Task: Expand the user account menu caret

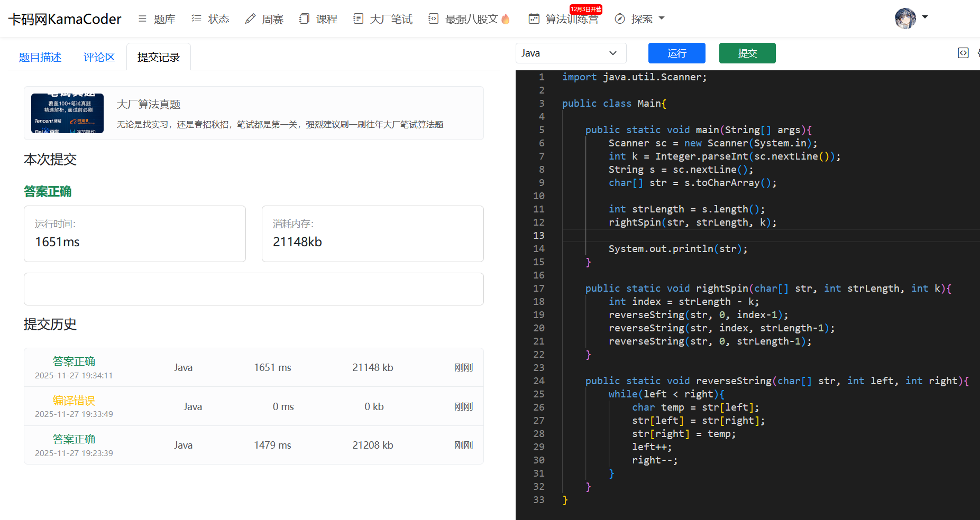Action: (x=925, y=17)
